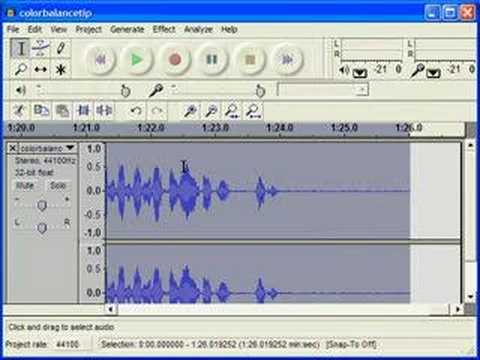Click the left channel vertical scale 0.5 label
This screenshot has height=360, width=480.
pos(94,166)
